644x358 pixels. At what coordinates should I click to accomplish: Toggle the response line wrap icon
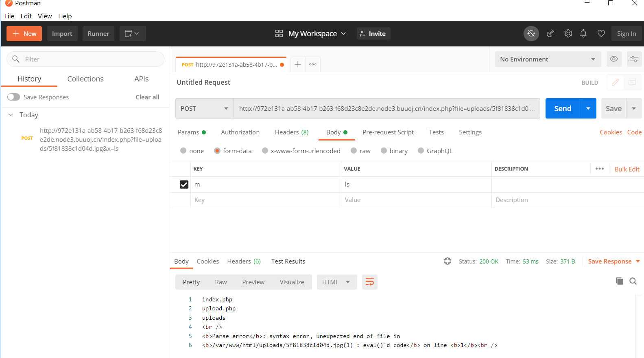point(370,282)
